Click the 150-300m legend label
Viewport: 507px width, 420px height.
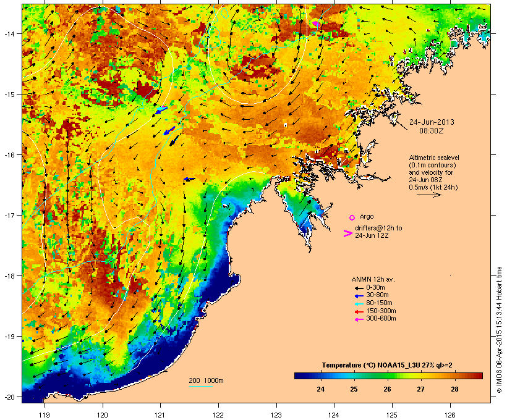coord(381,311)
